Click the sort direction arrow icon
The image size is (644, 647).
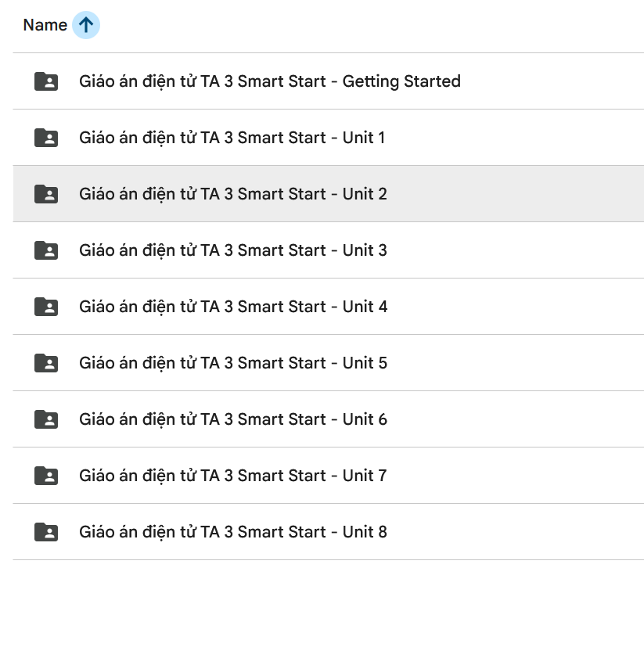click(x=86, y=25)
